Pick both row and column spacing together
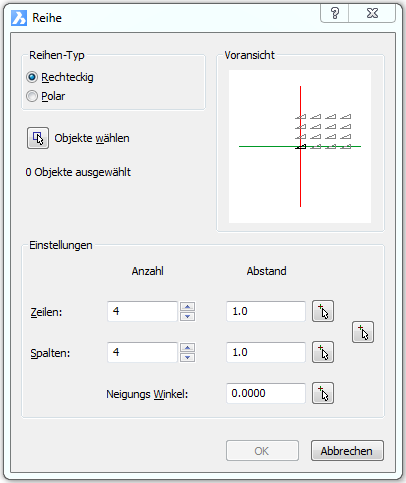406x483 pixels. [x=363, y=332]
